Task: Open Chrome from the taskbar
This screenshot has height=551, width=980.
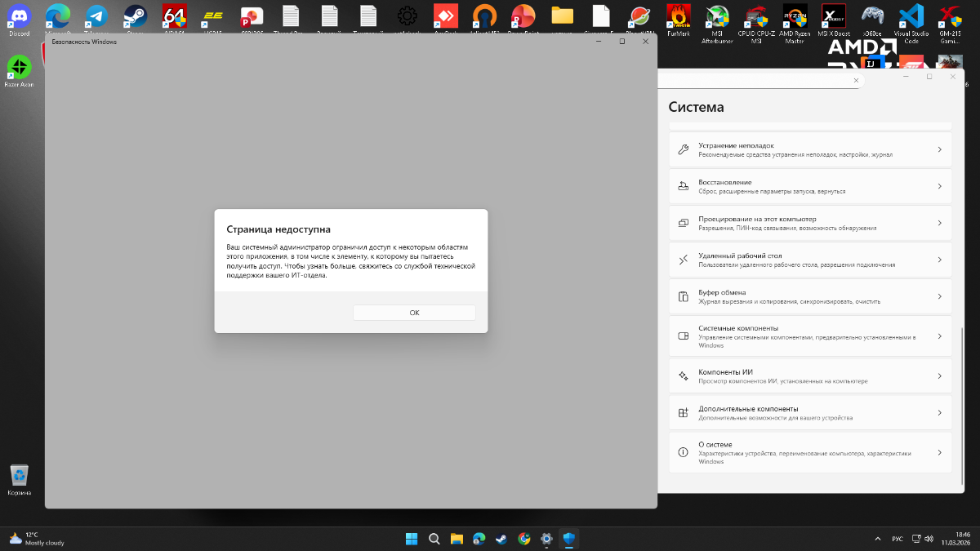Action: pyautogui.click(x=524, y=539)
